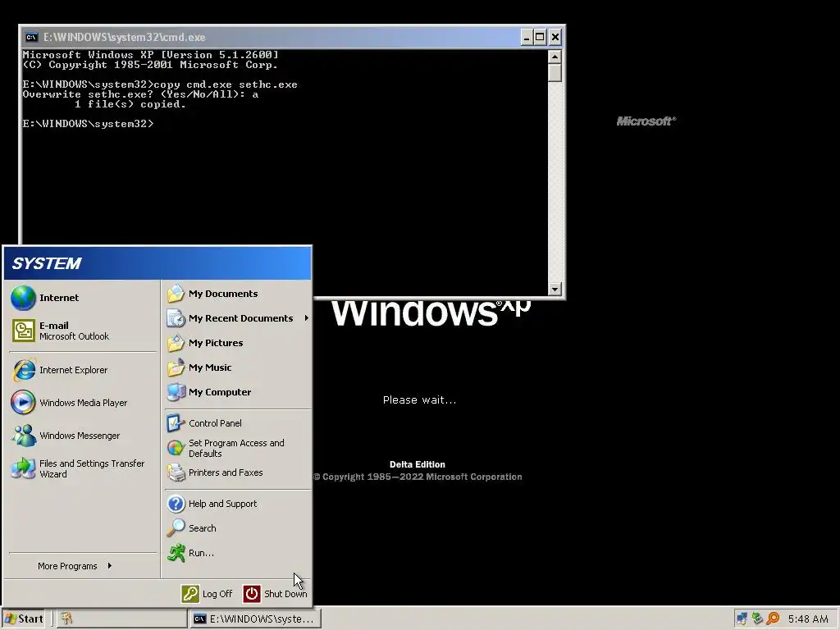Viewport: 840px width, 630px height.
Task: Open My Computer
Action: pos(238,392)
